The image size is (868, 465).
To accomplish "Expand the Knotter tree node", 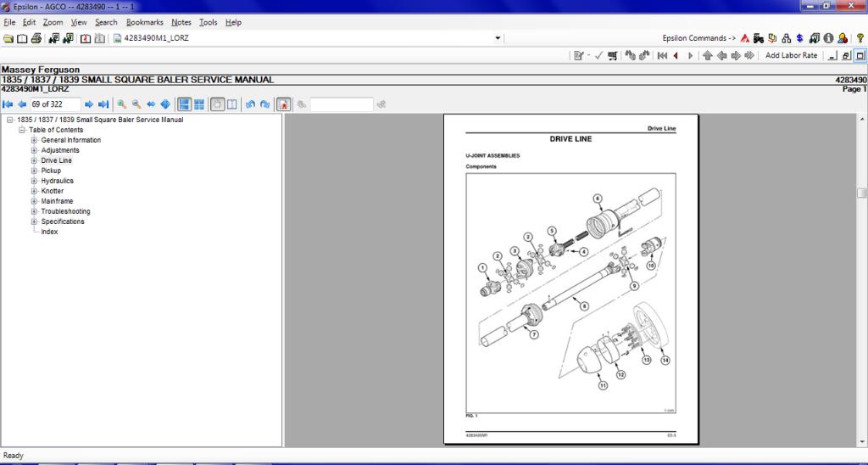I will point(34,191).
